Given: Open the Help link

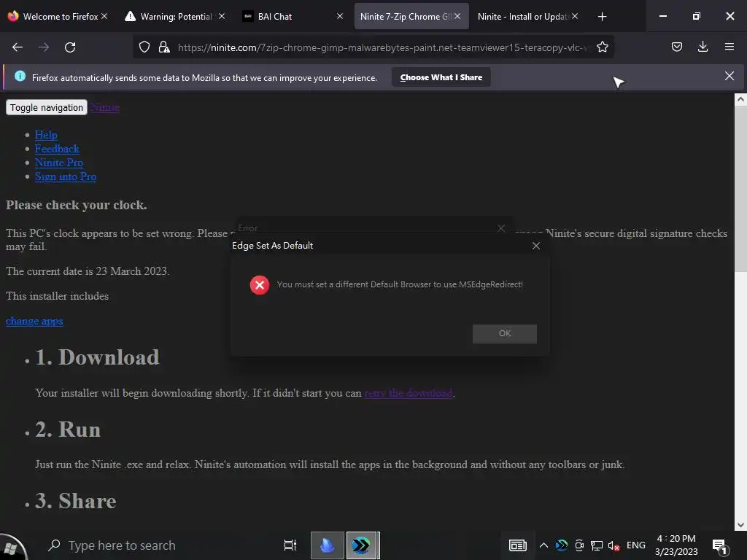Looking at the screenshot, I should (x=46, y=135).
